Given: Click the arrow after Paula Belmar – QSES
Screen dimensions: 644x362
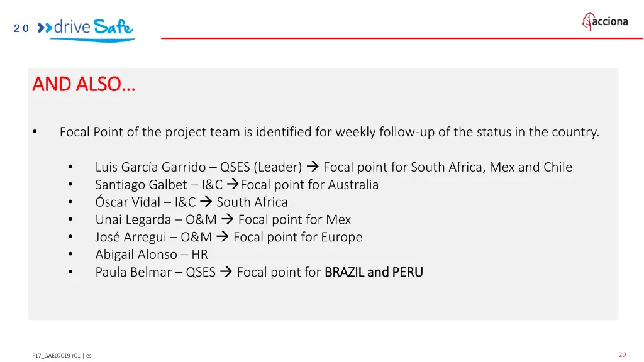Looking at the screenshot, I should (226, 271).
